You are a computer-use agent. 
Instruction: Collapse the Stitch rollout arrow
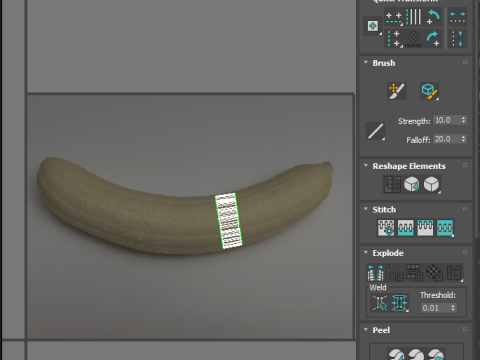click(x=366, y=209)
